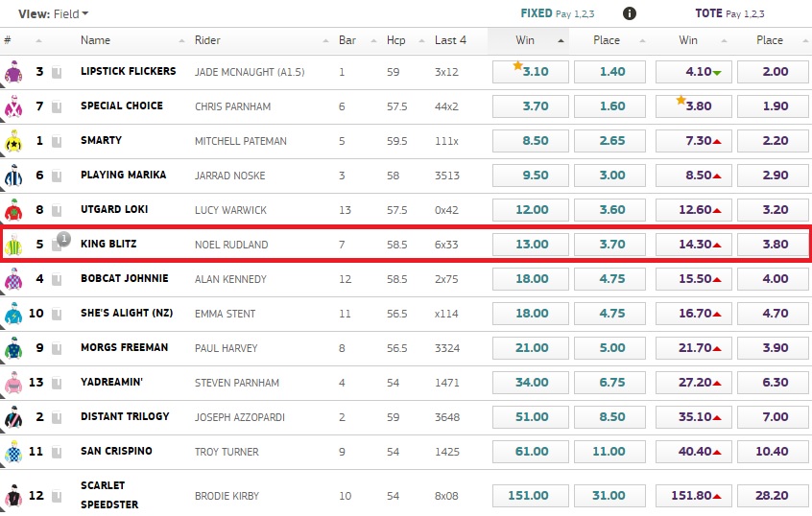This screenshot has height=516, width=812.
Task: Sort by the Fixed Win column
Action: [x=527, y=40]
